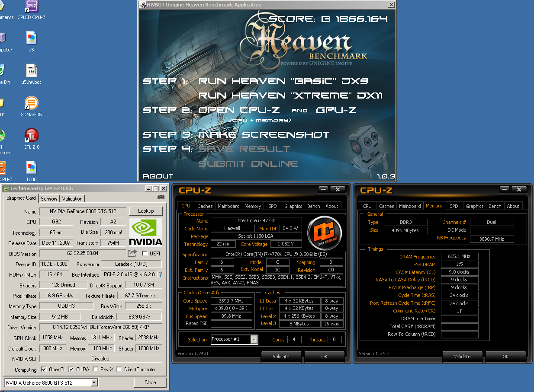Toggle the PhysX checkbox
The width and height of the screenshot is (534, 392).
point(96,370)
